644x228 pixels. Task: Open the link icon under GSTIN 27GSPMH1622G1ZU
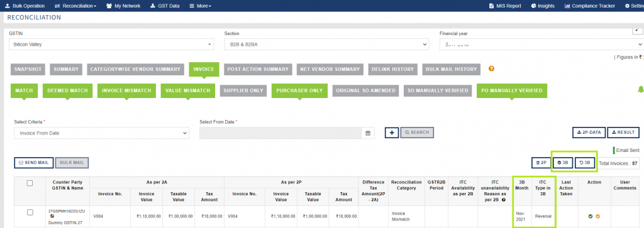[x=52, y=215]
